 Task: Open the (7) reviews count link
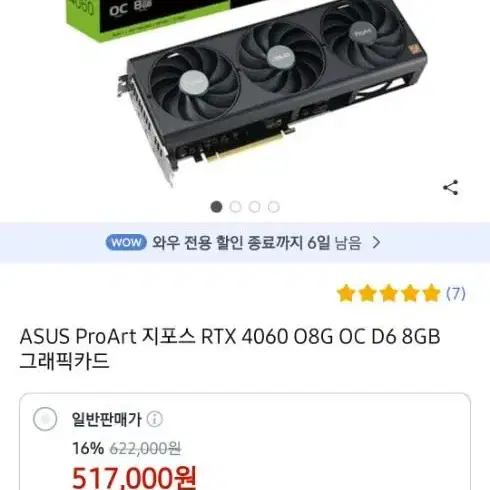point(456,293)
